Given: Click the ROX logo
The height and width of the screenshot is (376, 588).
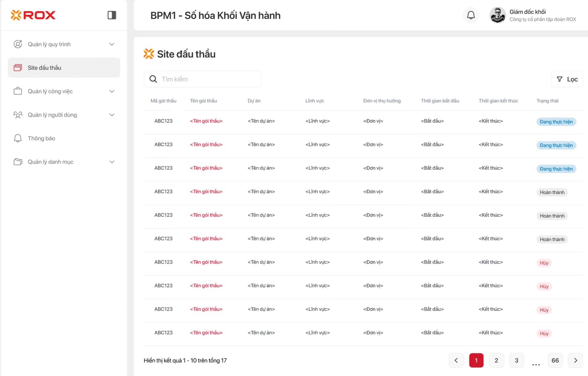Looking at the screenshot, I should 33,15.
